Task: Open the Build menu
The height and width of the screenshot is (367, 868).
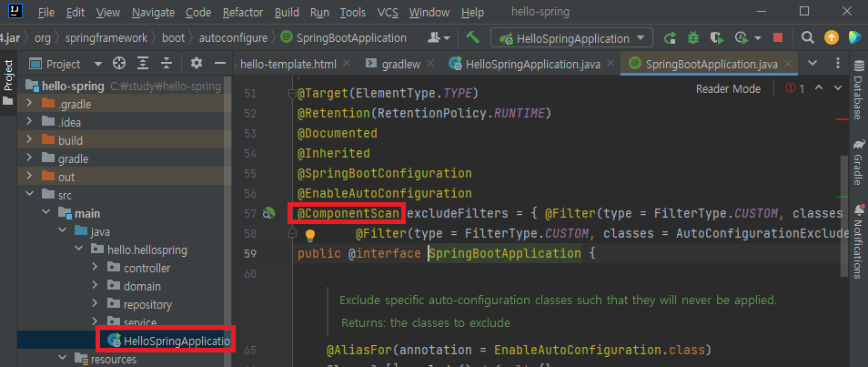Action: (287, 12)
